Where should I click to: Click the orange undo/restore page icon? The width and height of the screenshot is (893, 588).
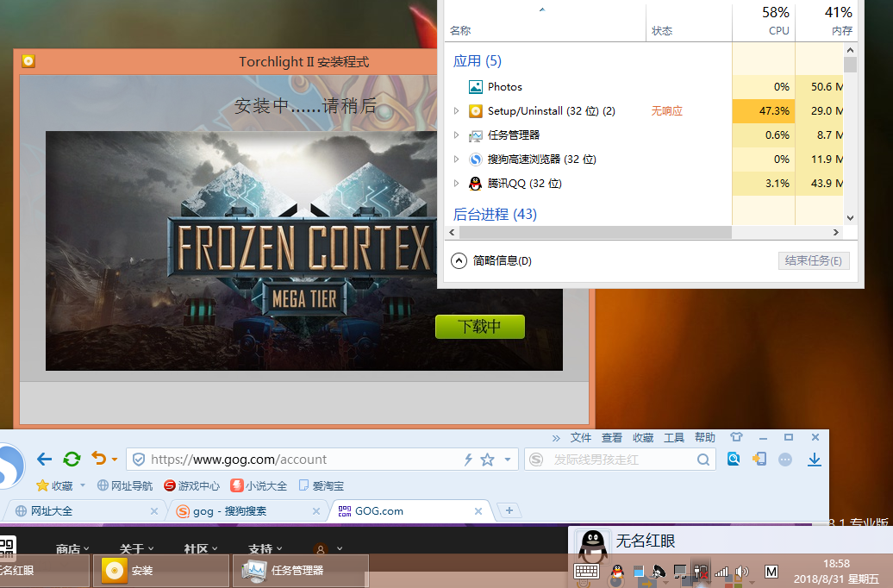pos(99,459)
